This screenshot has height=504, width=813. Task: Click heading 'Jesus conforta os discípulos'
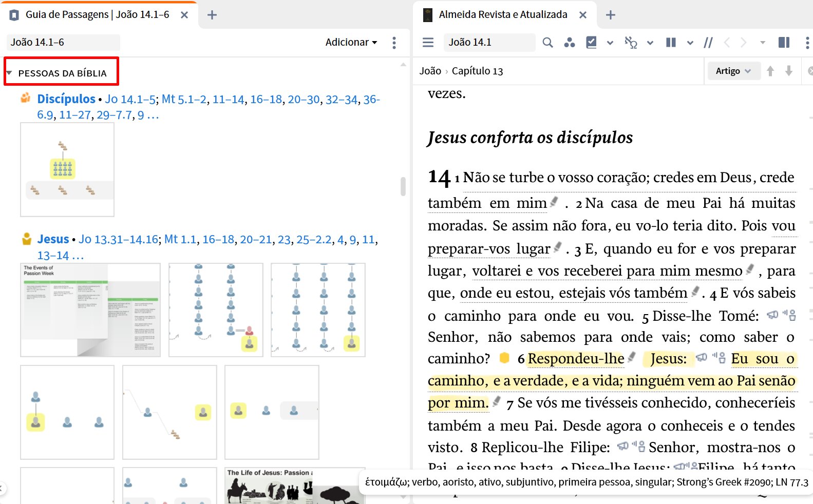530,138
